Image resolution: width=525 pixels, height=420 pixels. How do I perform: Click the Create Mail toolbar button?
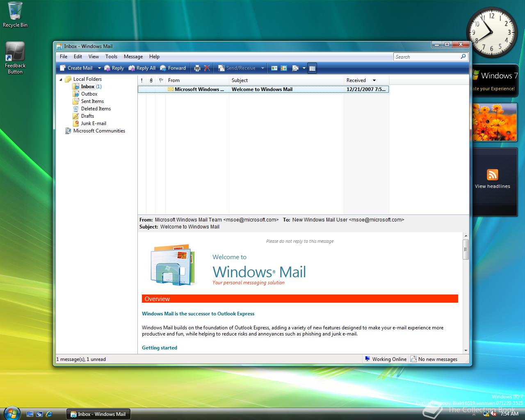click(x=76, y=68)
